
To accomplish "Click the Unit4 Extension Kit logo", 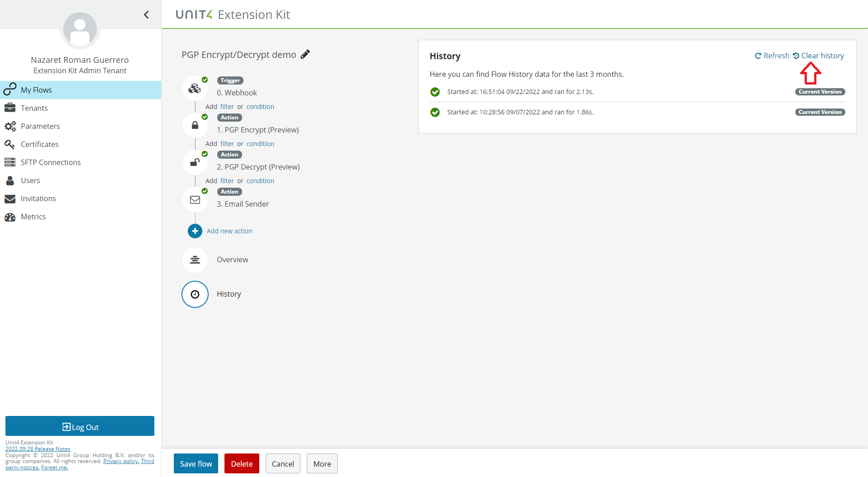I will 233,15.
